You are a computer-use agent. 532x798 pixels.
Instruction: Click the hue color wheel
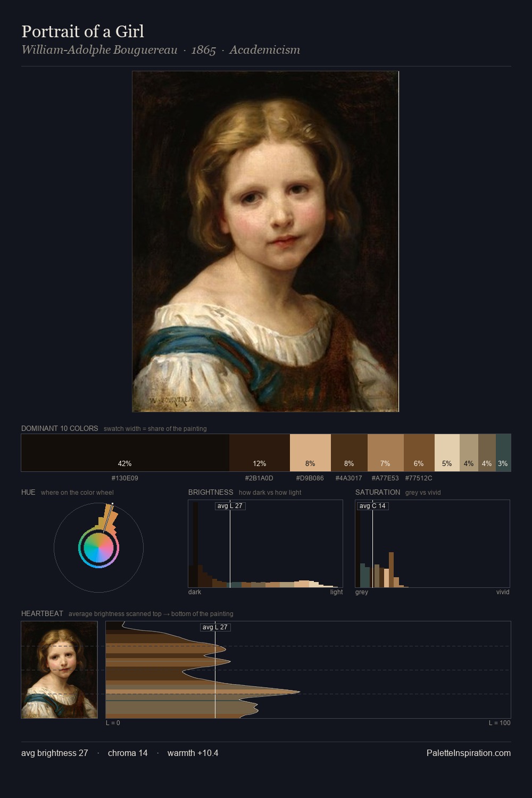pyautogui.click(x=98, y=547)
